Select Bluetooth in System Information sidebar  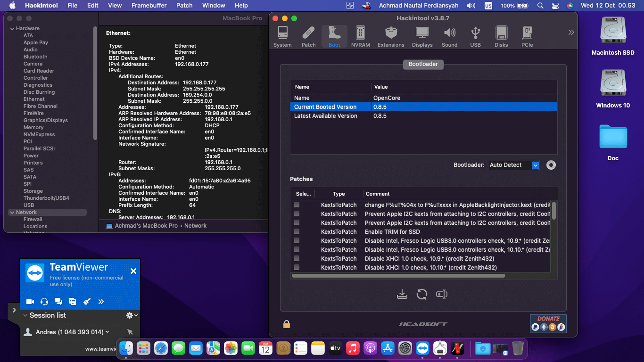pyautogui.click(x=35, y=57)
